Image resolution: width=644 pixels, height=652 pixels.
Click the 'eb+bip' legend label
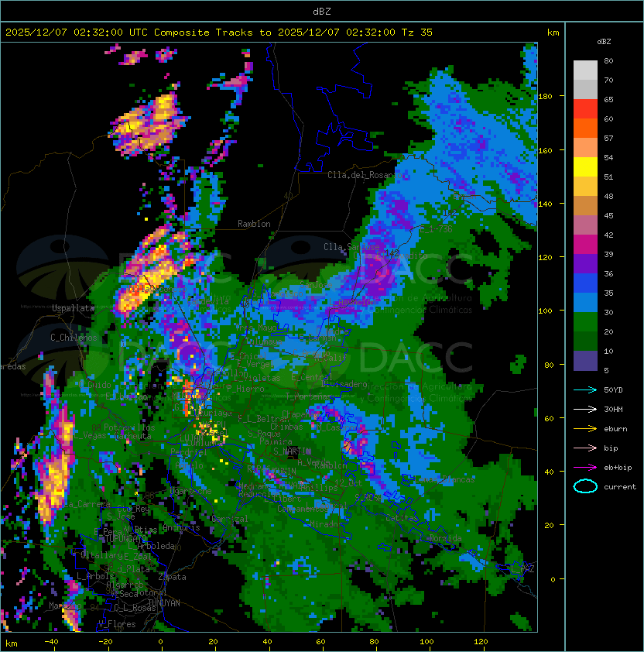(618, 468)
